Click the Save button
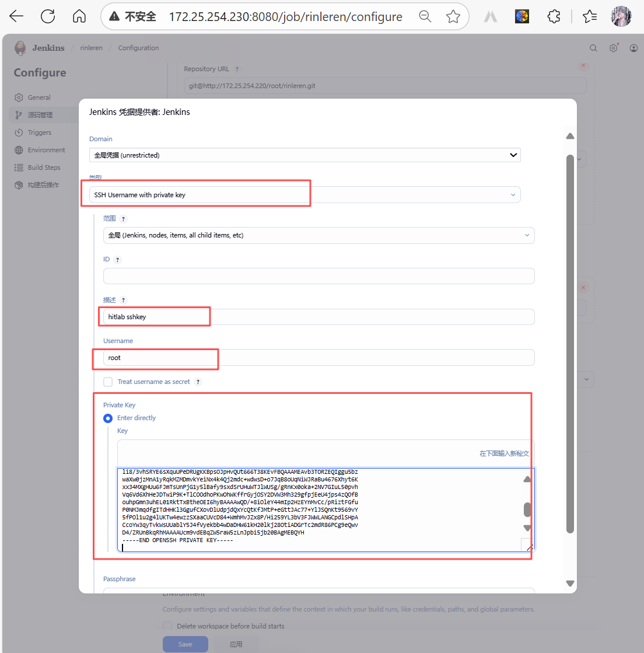The height and width of the screenshot is (653, 644). [x=185, y=644]
